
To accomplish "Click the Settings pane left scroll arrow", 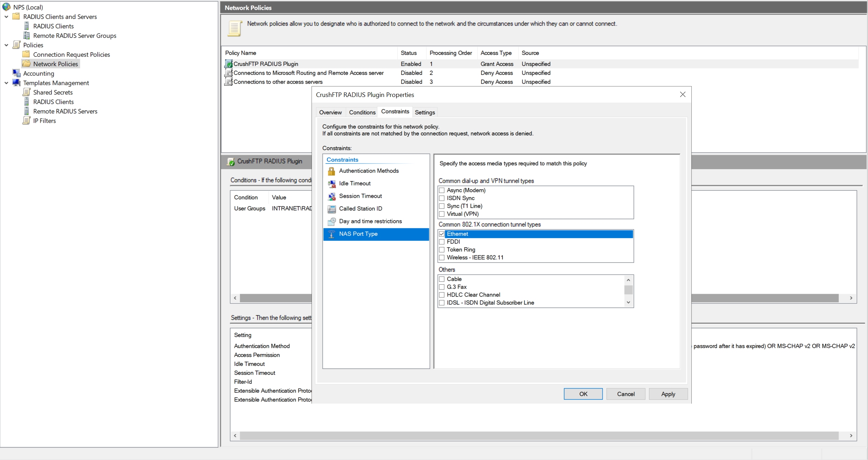I will tap(235, 435).
